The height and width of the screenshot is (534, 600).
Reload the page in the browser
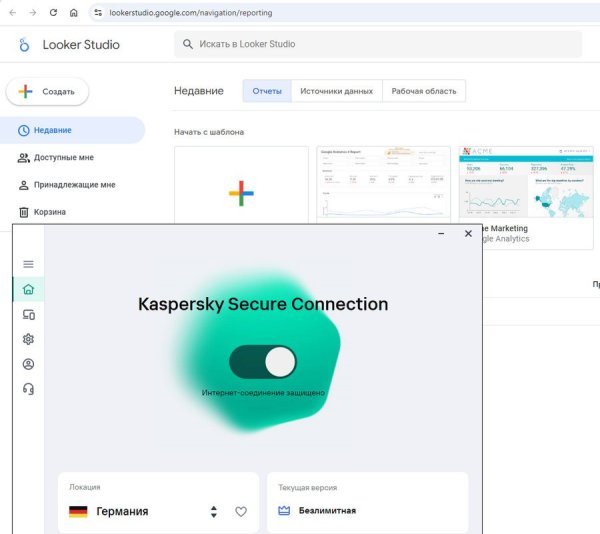(x=54, y=13)
